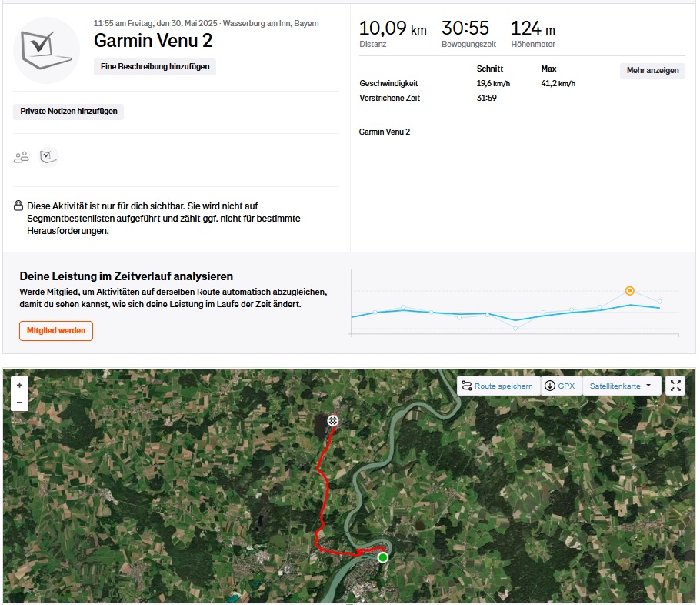Open the Satellitenkarte map type dropdown
The height and width of the screenshot is (605, 700).
tap(622, 386)
